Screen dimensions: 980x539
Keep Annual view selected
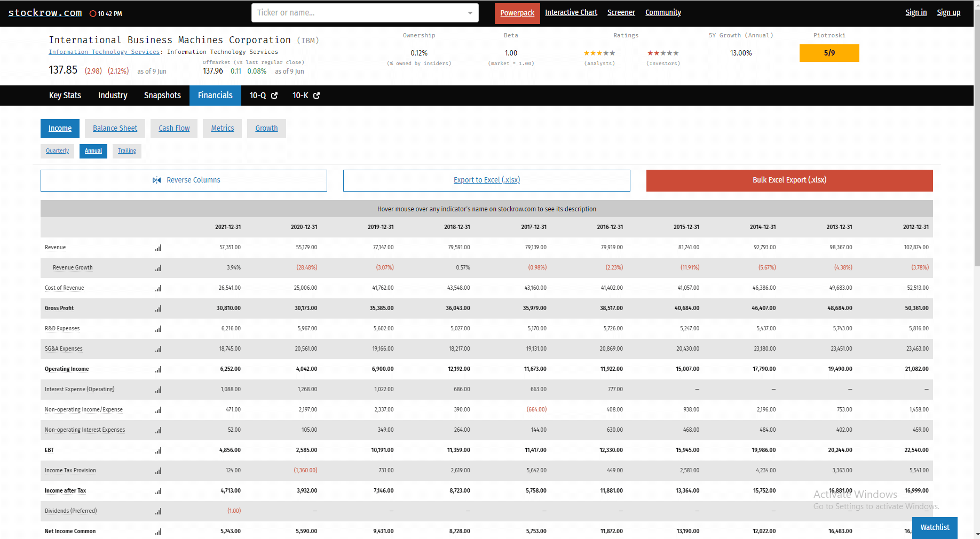pyautogui.click(x=93, y=151)
